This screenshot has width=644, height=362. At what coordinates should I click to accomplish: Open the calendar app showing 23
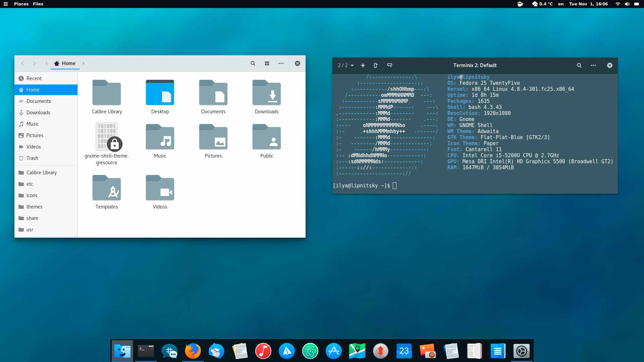(404, 351)
